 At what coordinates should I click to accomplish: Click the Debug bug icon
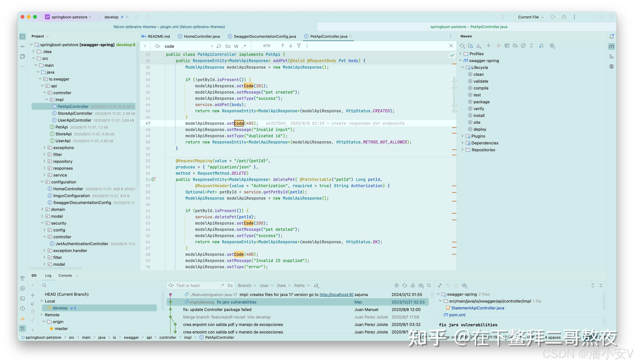point(564,17)
